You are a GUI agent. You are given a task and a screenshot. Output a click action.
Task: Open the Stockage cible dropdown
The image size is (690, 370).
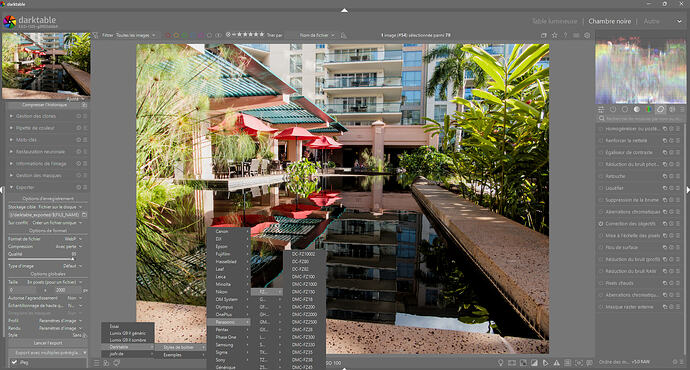(x=46, y=207)
